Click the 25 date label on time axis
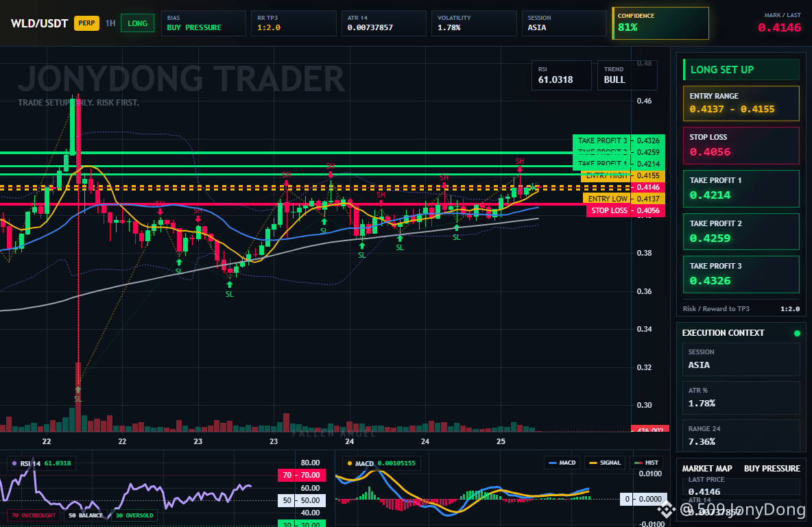812x527 pixels. (501, 441)
